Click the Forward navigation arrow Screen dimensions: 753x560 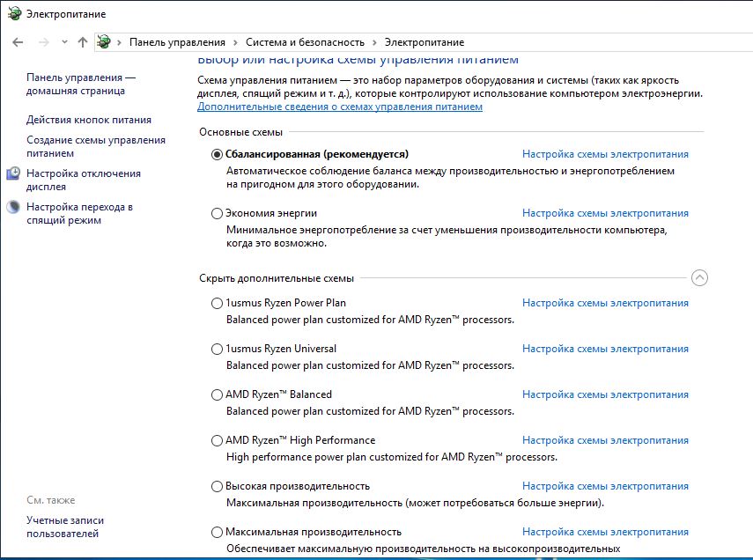click(43, 42)
